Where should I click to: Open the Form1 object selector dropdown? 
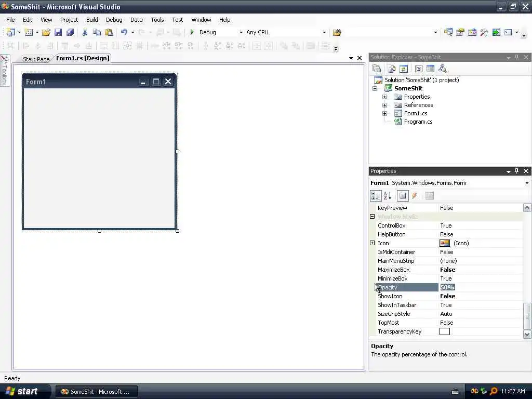527,183
